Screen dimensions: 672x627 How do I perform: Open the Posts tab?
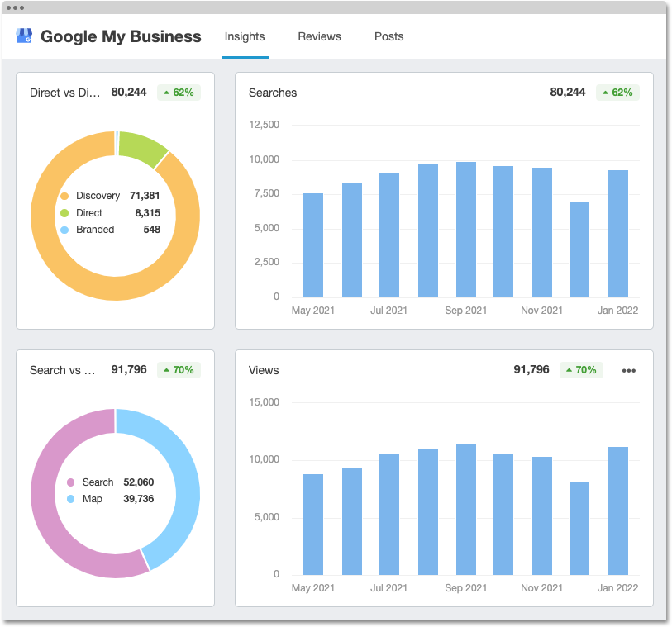pyautogui.click(x=388, y=36)
